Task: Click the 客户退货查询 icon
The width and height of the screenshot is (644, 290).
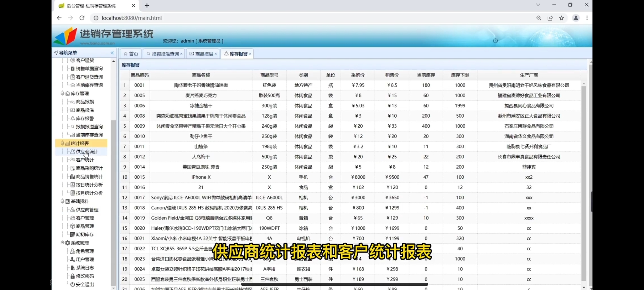Action: pos(72,77)
